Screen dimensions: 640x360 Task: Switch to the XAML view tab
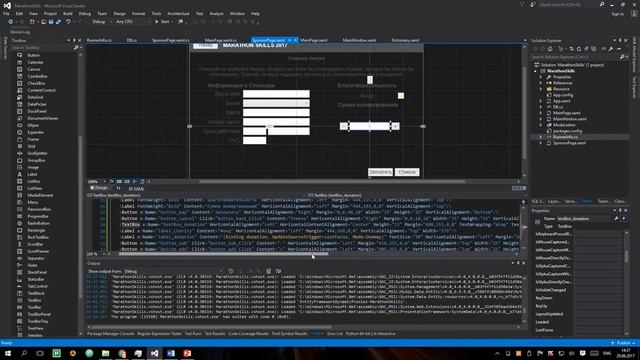(x=136, y=189)
